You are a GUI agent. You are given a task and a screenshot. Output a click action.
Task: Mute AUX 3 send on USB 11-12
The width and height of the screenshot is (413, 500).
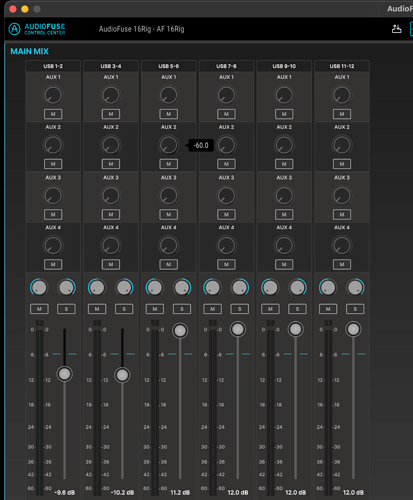tap(342, 214)
